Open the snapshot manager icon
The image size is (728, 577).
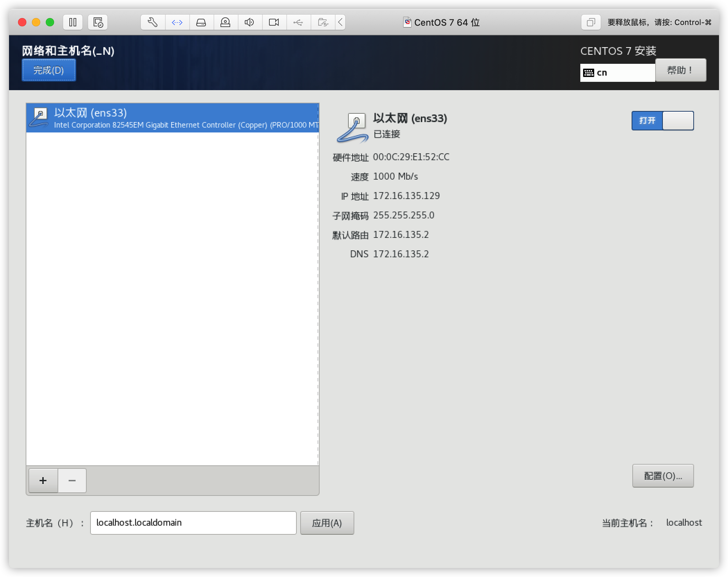(x=98, y=23)
